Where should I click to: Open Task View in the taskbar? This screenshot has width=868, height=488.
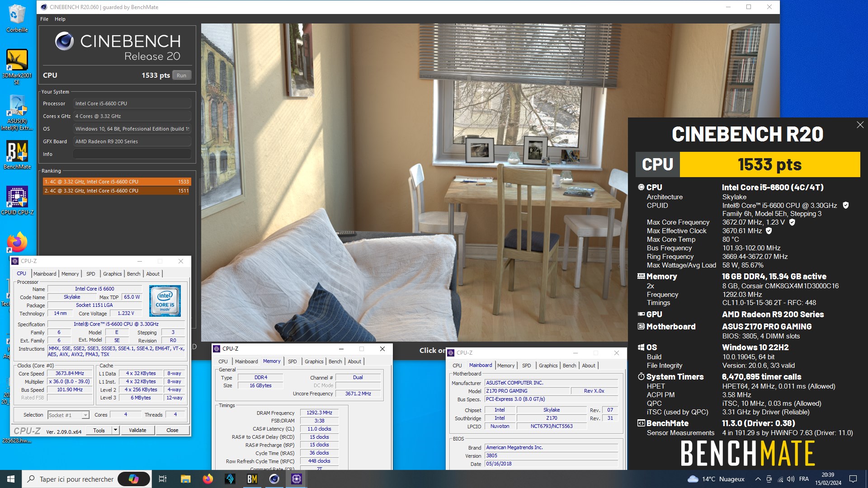coord(163,479)
